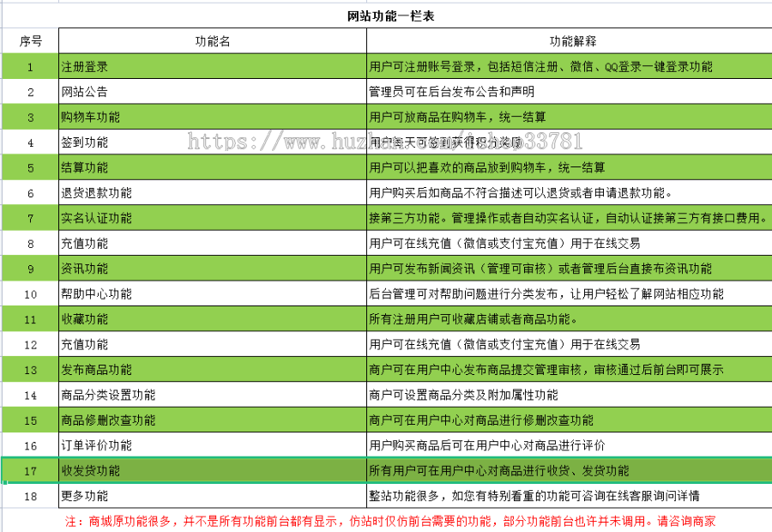Select the cell '收发货功能'
The image size is (772, 532).
click(213, 471)
